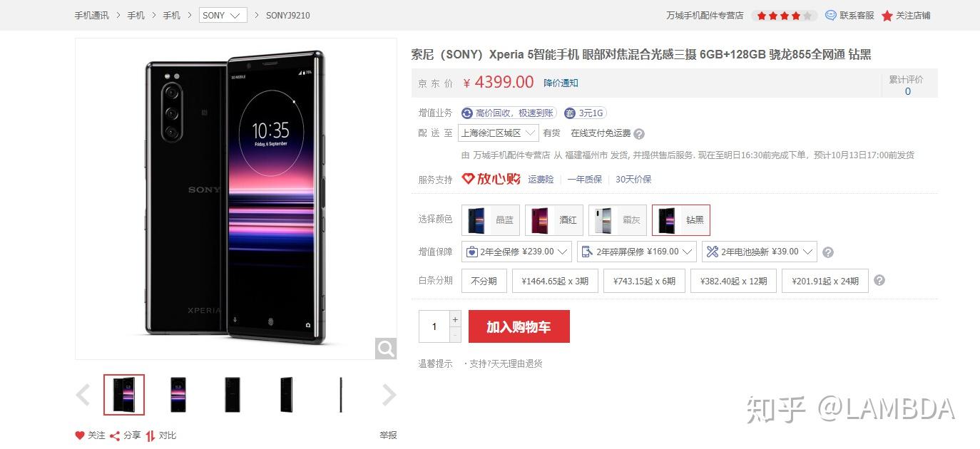Open 联系客服 customer service chat icon

pos(831,15)
